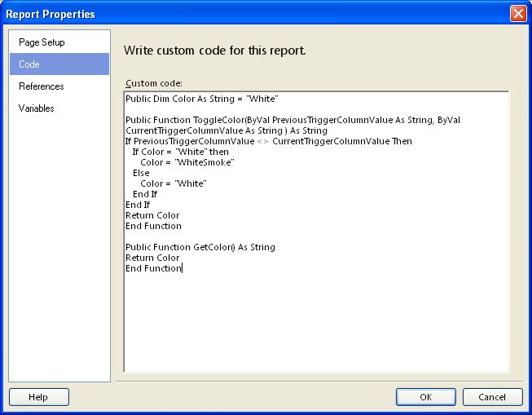The width and height of the screenshot is (532, 415).
Task: Click the If PreviousTriggerColumnValue comparison line
Action: coord(269,141)
